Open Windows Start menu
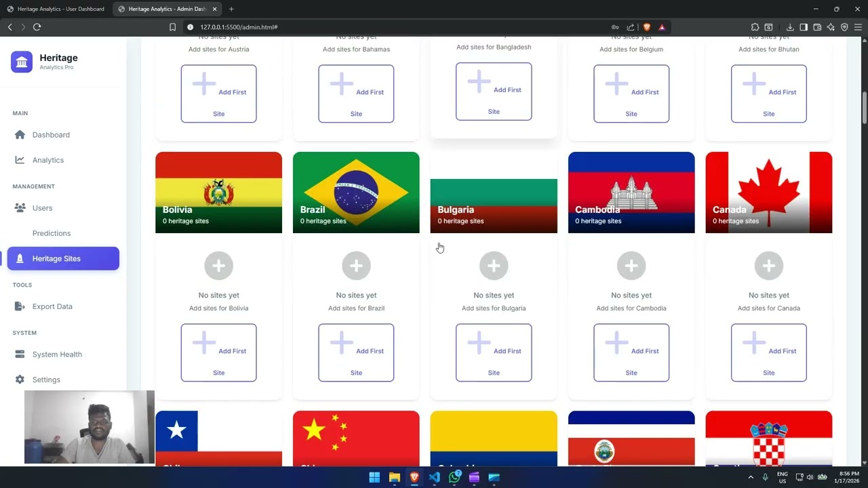The image size is (868, 488). coord(374,477)
